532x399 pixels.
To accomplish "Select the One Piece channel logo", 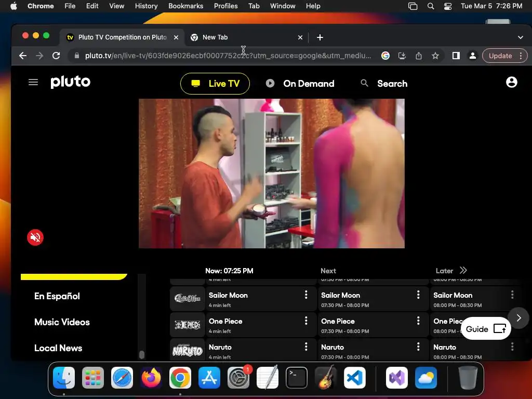I will coord(187,325).
